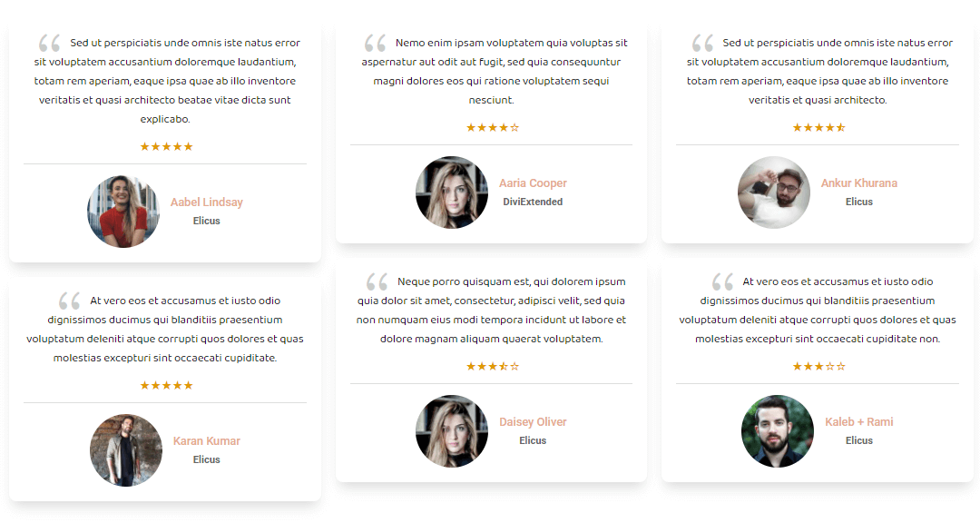
Task: Click the Ankur Khurana name
Action: coord(859,183)
